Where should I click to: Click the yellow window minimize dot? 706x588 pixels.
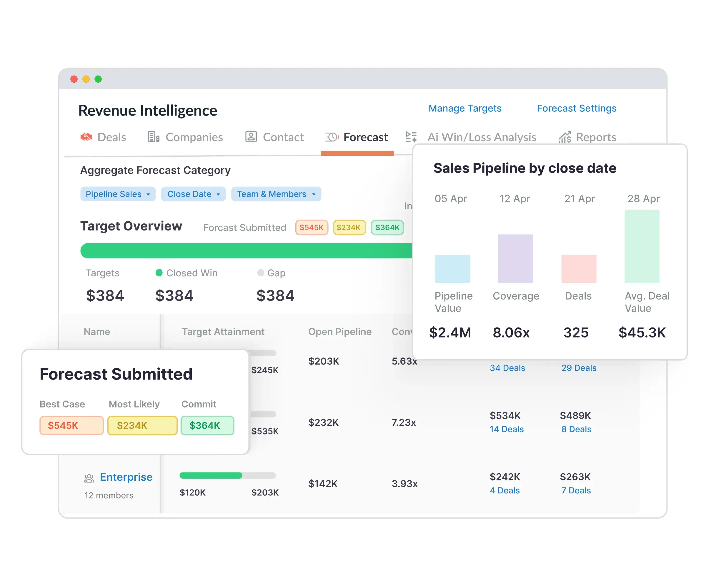[86, 79]
